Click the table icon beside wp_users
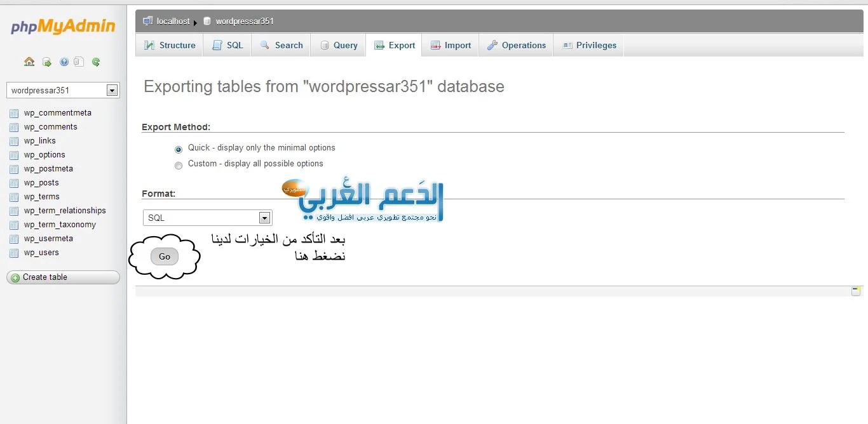 coord(14,253)
